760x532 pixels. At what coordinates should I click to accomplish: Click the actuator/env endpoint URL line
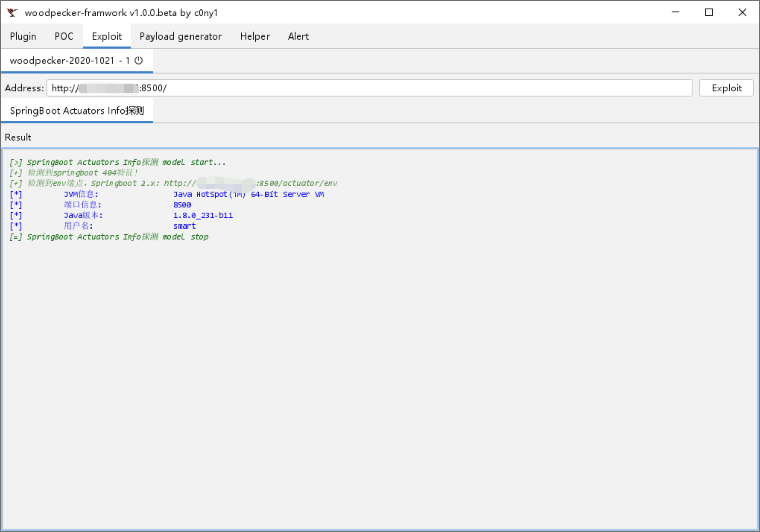pyautogui.click(x=173, y=183)
